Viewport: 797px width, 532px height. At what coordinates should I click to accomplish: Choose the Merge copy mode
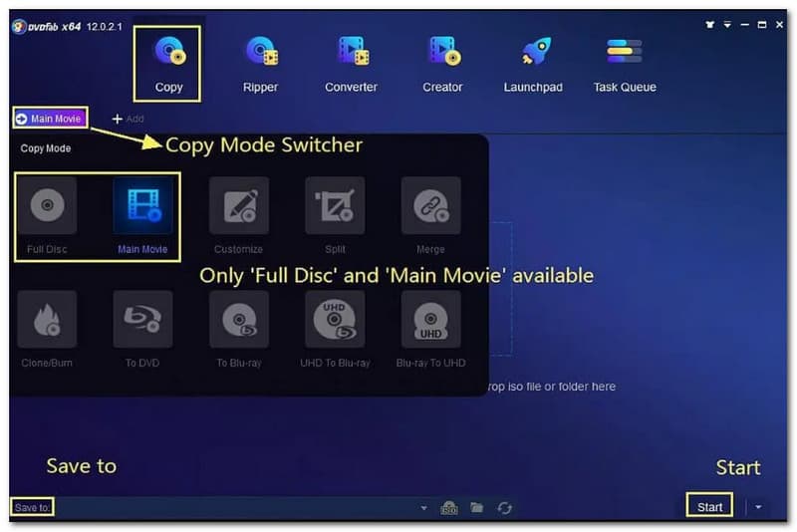pyautogui.click(x=430, y=215)
